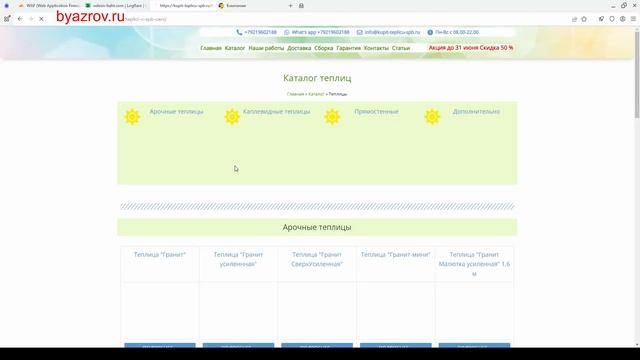Click the Акция Скидка 50 % promo banner
Screen dimensions: 640x360
471,48
